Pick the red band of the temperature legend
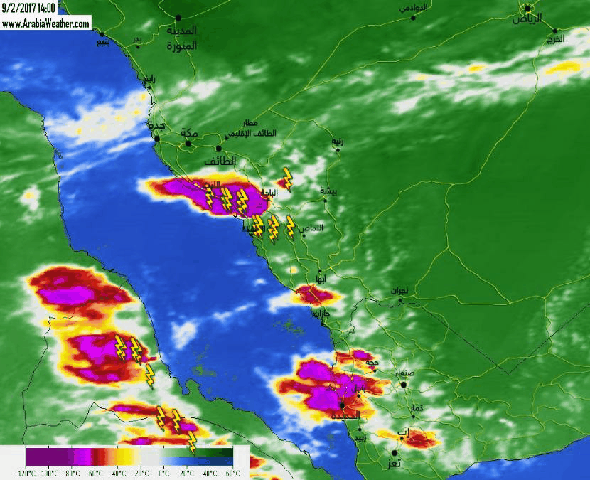Image resolution: width=590 pixels, height=480 pixels. 99,457
